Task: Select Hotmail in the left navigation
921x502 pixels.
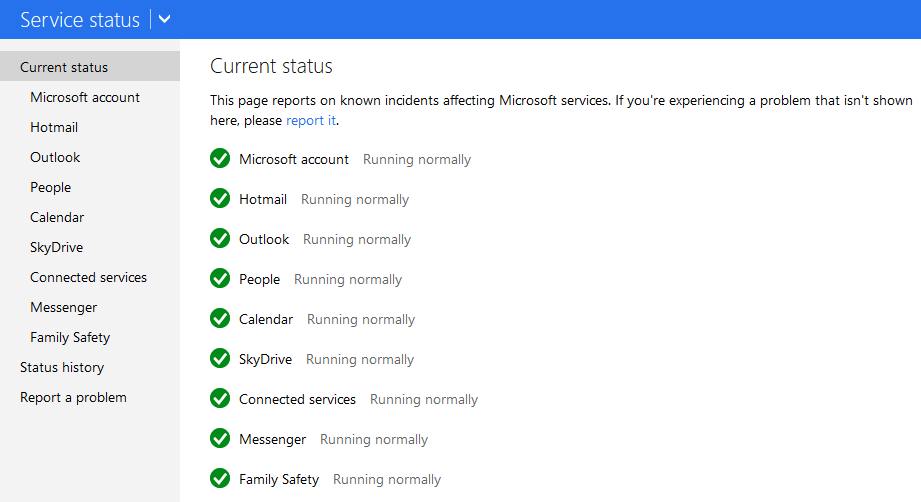Action: tap(54, 127)
